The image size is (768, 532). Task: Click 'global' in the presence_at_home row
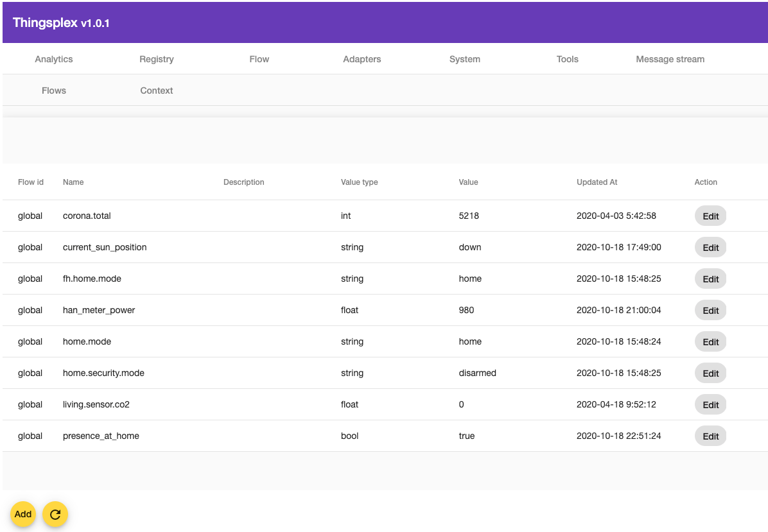coord(30,436)
